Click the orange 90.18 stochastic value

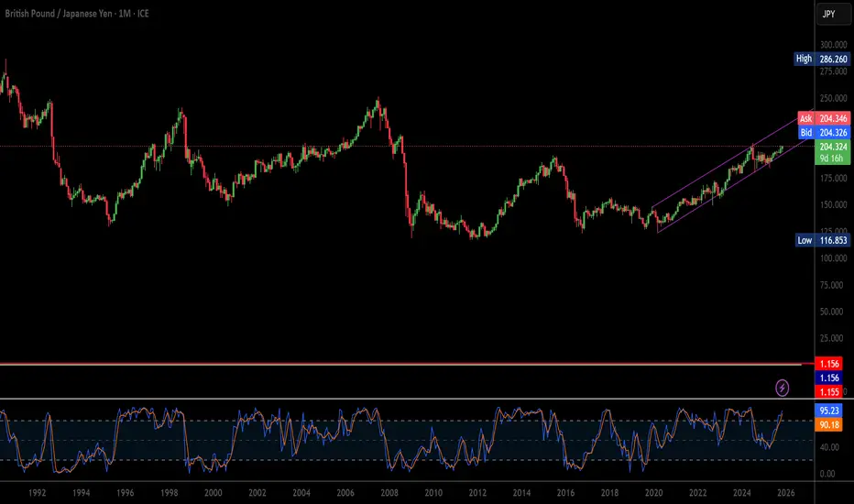(828, 424)
